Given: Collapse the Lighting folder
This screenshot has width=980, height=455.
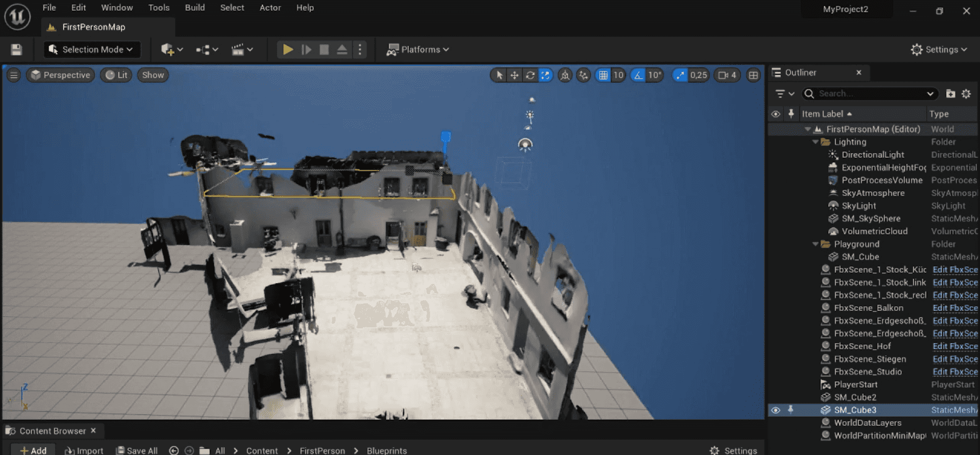Looking at the screenshot, I should pyautogui.click(x=816, y=142).
